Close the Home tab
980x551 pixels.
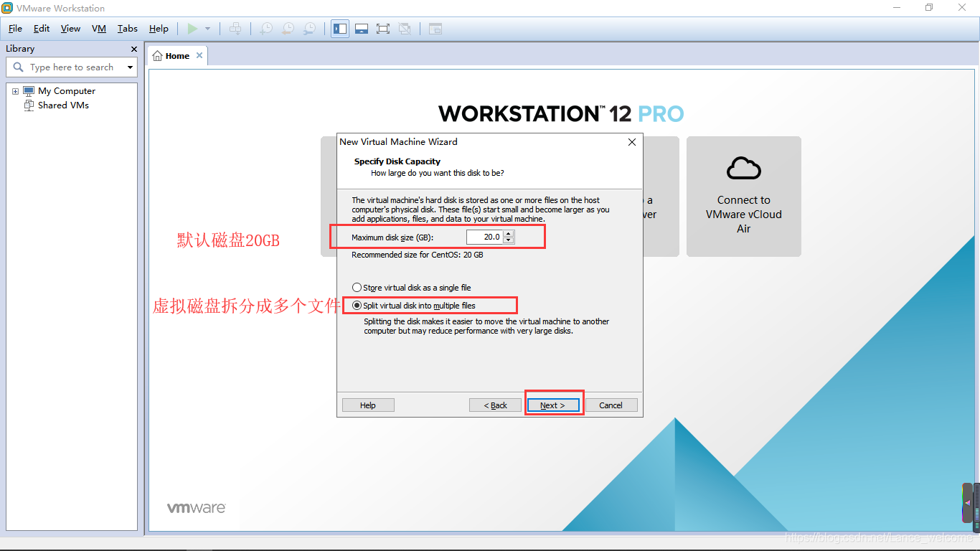199,55
